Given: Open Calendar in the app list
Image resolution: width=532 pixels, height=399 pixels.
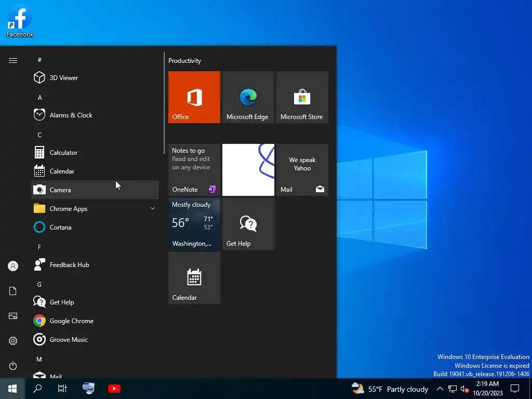Looking at the screenshot, I should click(x=95, y=171).
